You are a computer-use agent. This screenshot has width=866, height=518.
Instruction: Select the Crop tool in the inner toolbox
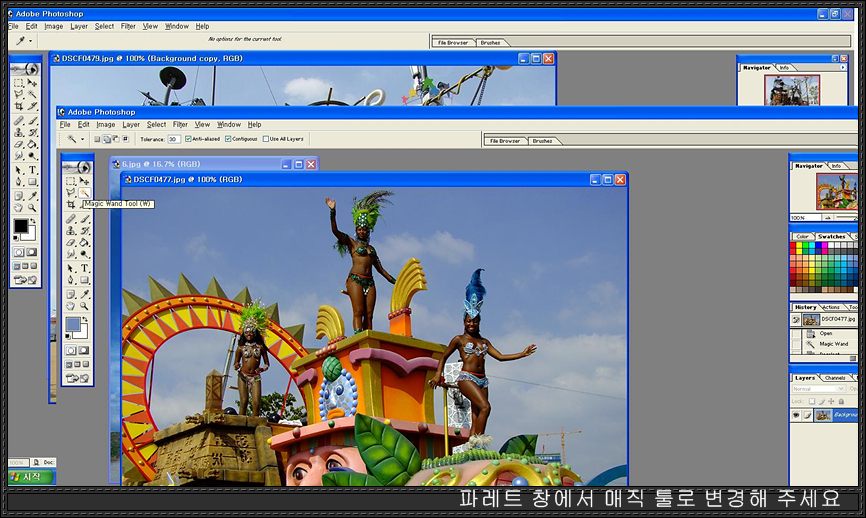[71, 205]
